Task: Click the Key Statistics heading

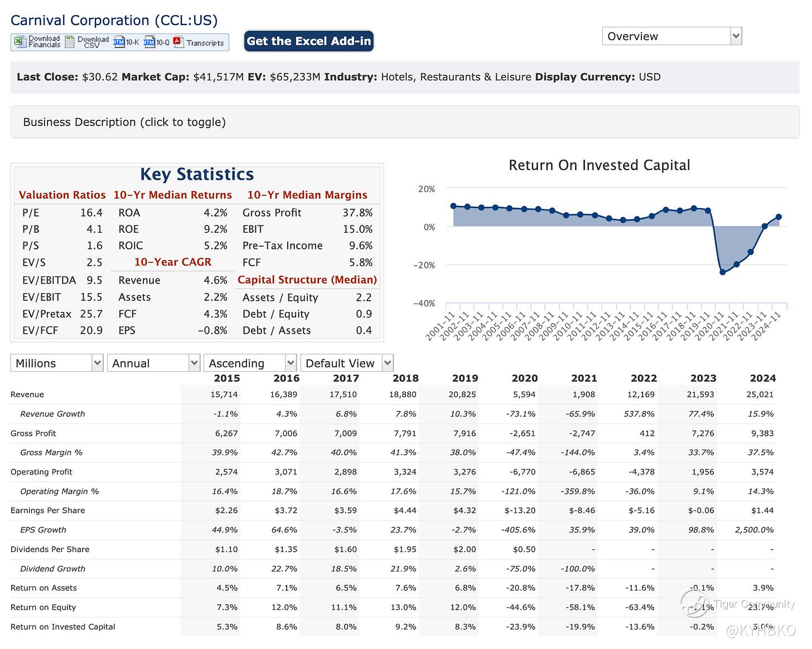Action: tap(197, 175)
